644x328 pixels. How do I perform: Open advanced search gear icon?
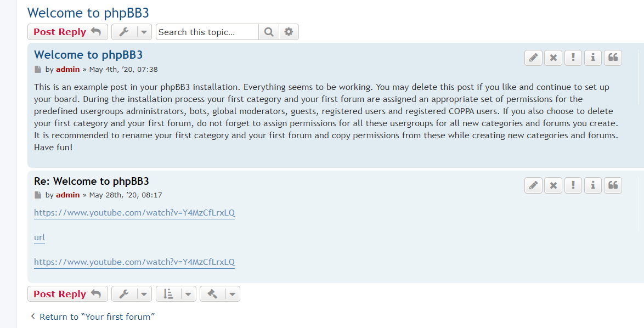coord(289,32)
